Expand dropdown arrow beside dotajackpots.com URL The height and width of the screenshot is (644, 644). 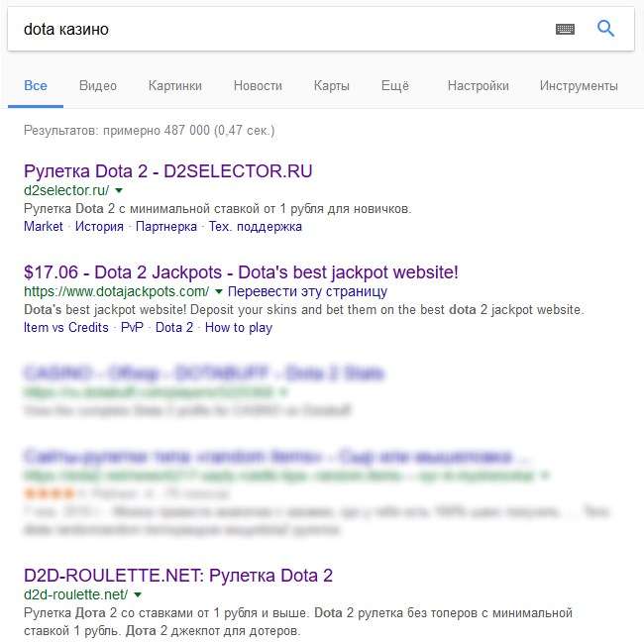219,291
